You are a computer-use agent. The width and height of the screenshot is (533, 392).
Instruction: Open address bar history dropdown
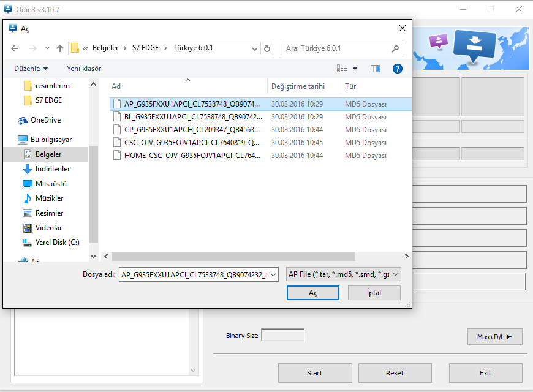[254, 48]
